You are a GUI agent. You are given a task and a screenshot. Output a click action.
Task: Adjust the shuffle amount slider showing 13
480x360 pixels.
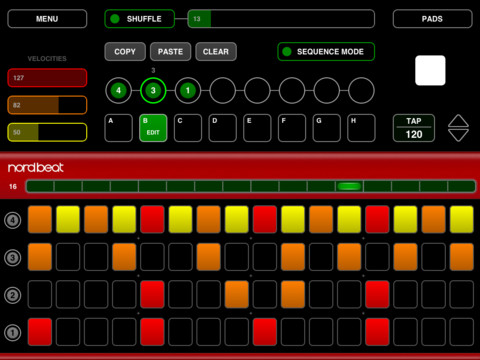pyautogui.click(x=281, y=19)
